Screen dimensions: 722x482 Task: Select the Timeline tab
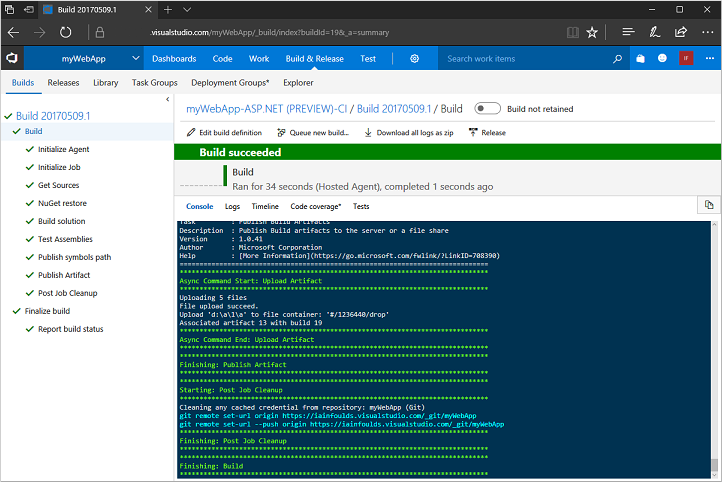coord(265,206)
